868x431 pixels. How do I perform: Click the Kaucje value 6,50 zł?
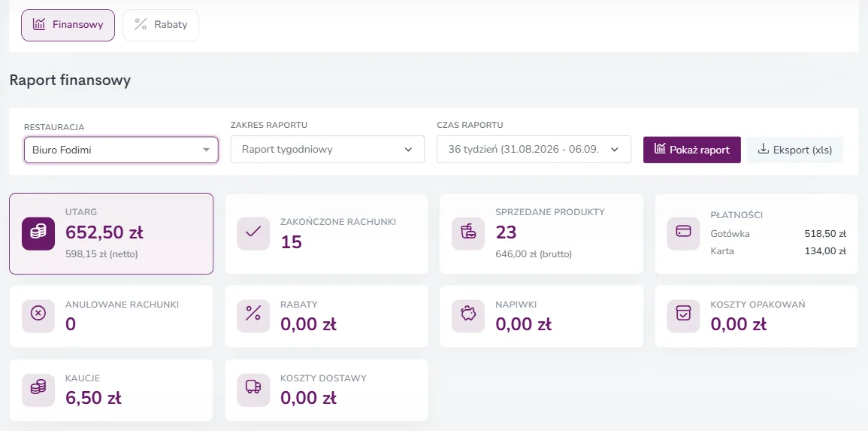93,398
